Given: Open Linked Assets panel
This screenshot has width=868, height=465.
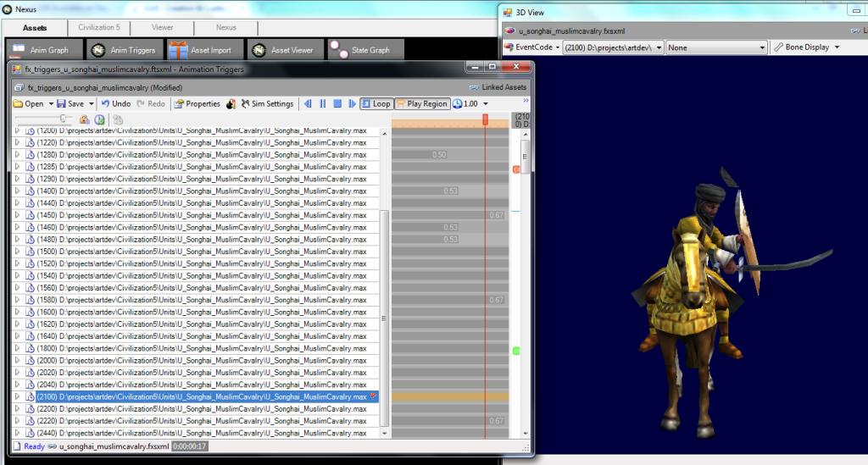Looking at the screenshot, I should pyautogui.click(x=498, y=87).
